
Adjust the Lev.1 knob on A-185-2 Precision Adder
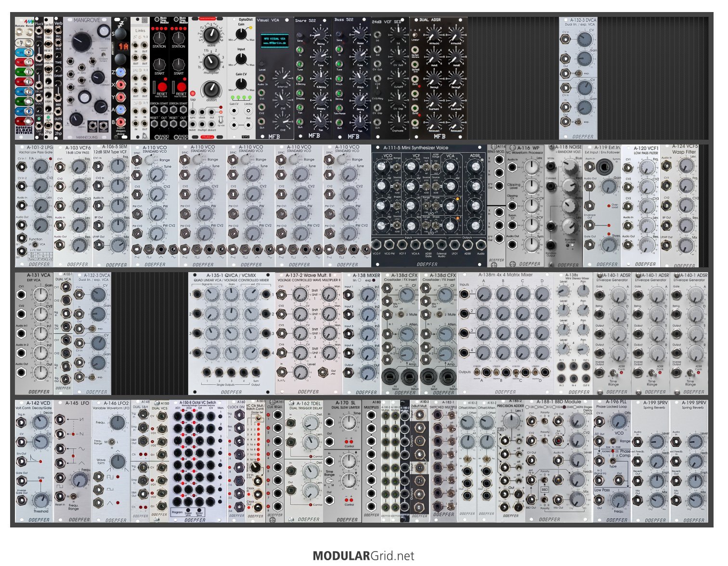point(512,421)
